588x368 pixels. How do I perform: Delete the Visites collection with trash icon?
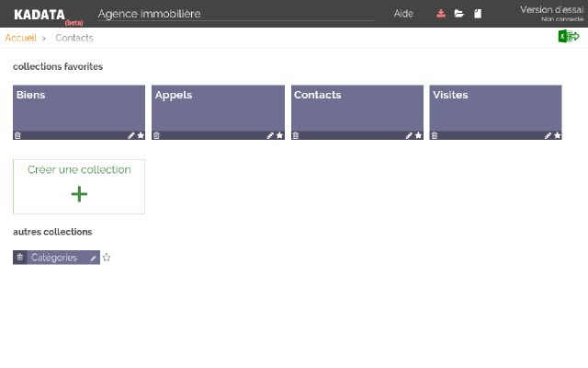point(435,135)
